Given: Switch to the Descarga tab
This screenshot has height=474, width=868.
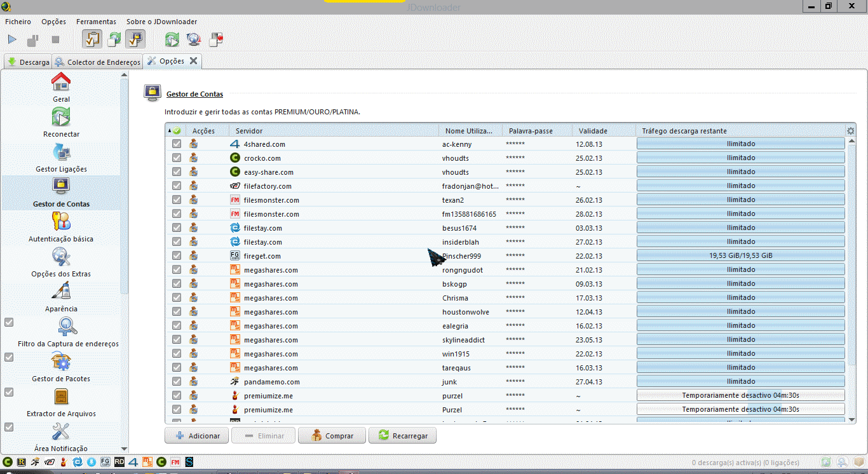Looking at the screenshot, I should coord(28,62).
